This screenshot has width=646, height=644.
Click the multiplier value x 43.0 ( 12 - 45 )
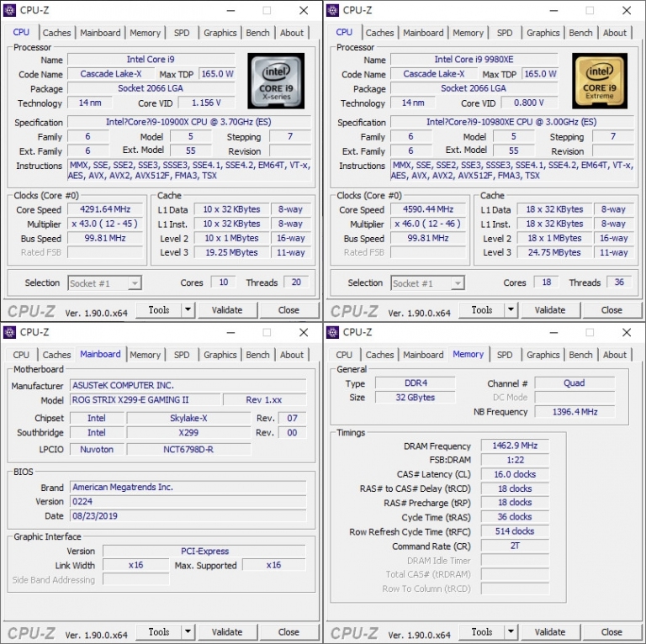pos(105,224)
